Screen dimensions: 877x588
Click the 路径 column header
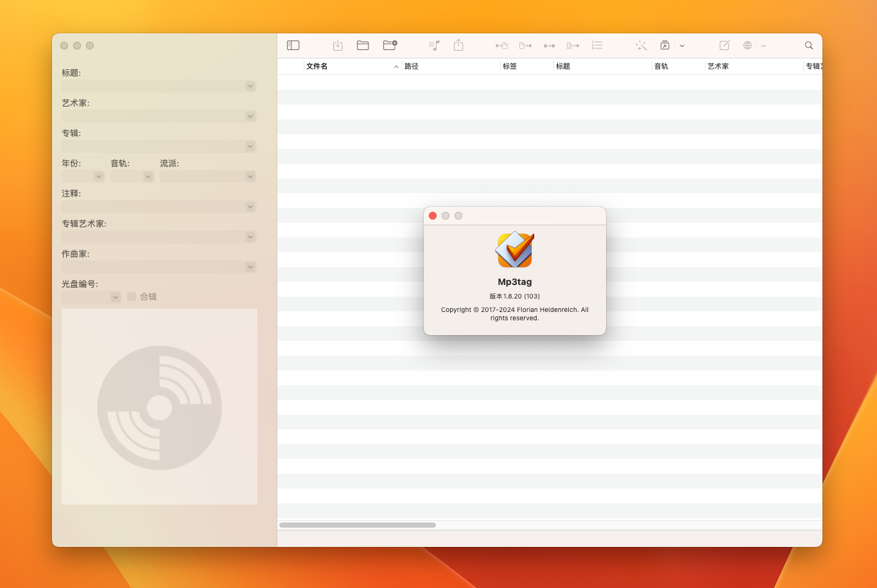[x=451, y=66]
